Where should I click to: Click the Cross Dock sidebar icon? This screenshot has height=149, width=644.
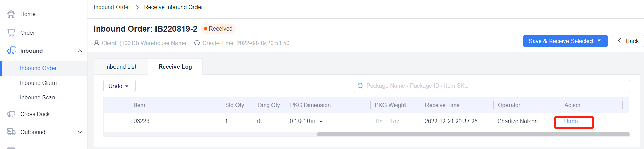(11, 114)
